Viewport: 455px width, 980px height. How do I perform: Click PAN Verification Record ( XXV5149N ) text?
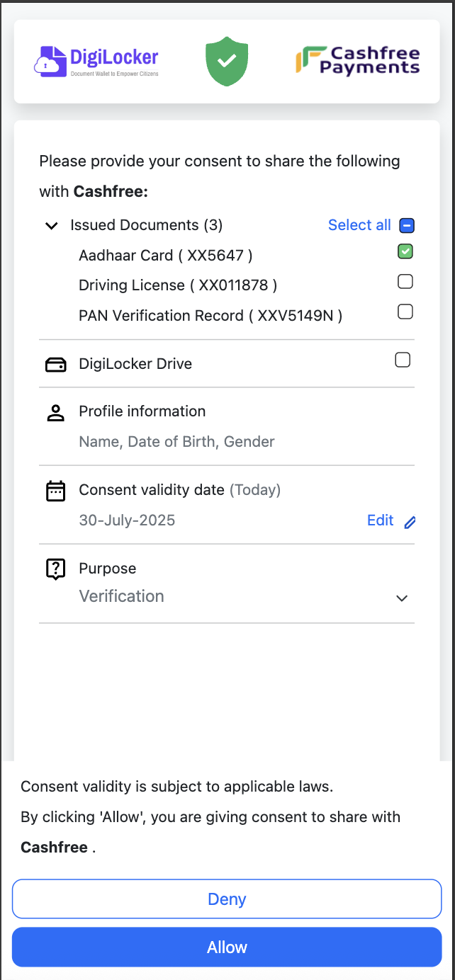coord(210,316)
